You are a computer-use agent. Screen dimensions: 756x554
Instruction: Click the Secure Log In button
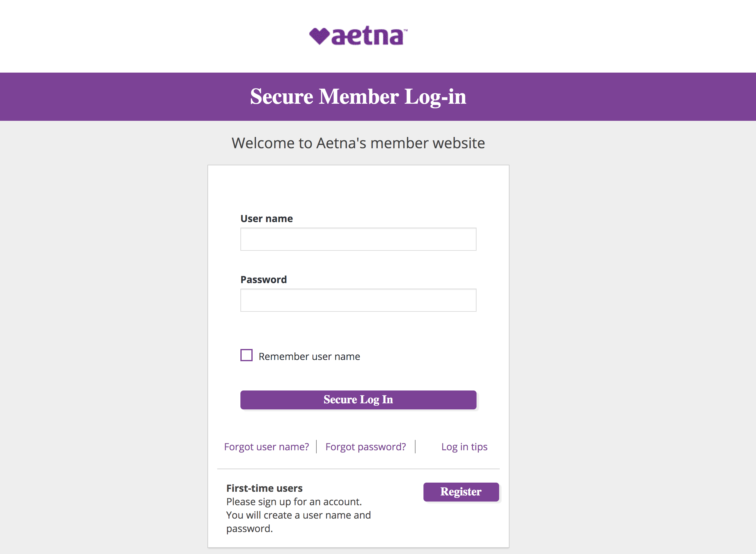358,400
